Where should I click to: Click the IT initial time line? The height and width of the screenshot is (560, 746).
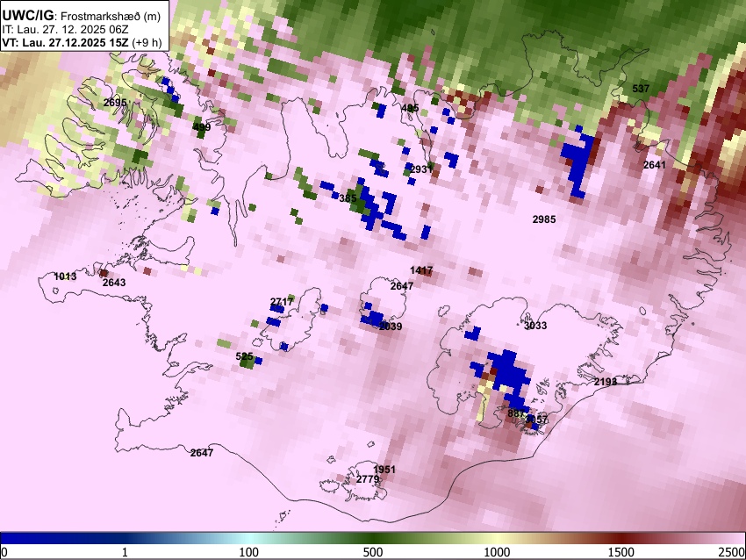[65, 30]
